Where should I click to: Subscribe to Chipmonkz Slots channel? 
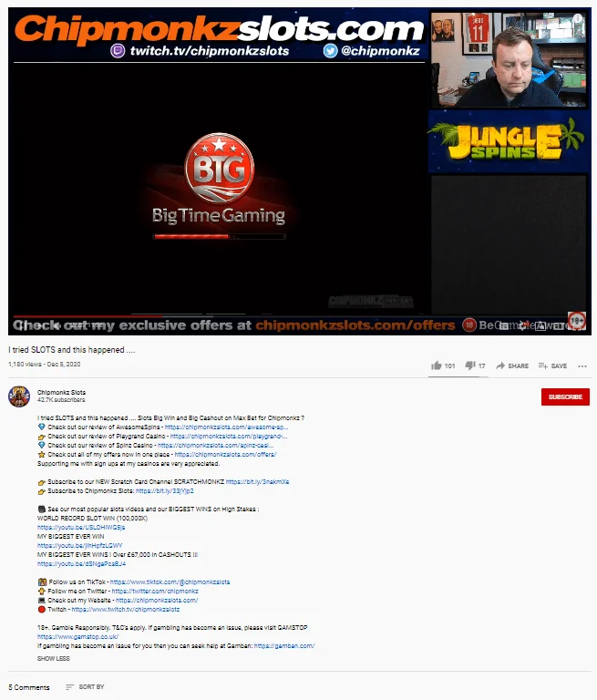565,396
